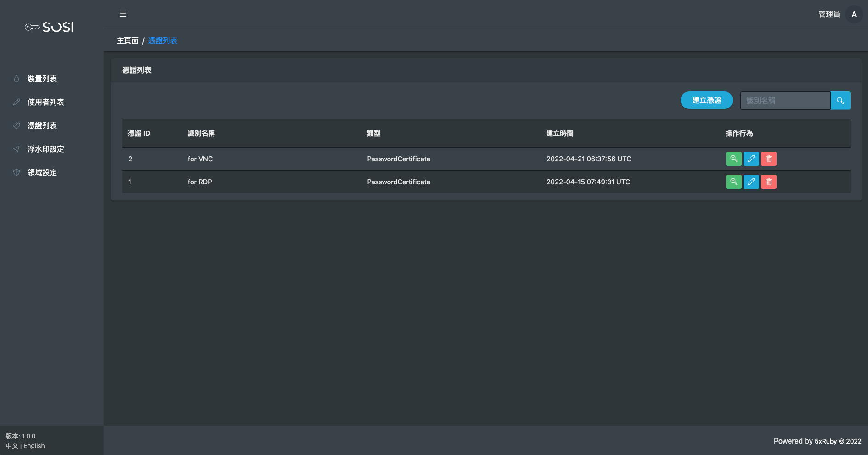The image size is (868, 455).
Task: Select 憑證列表 in the sidebar
Action: click(x=42, y=126)
